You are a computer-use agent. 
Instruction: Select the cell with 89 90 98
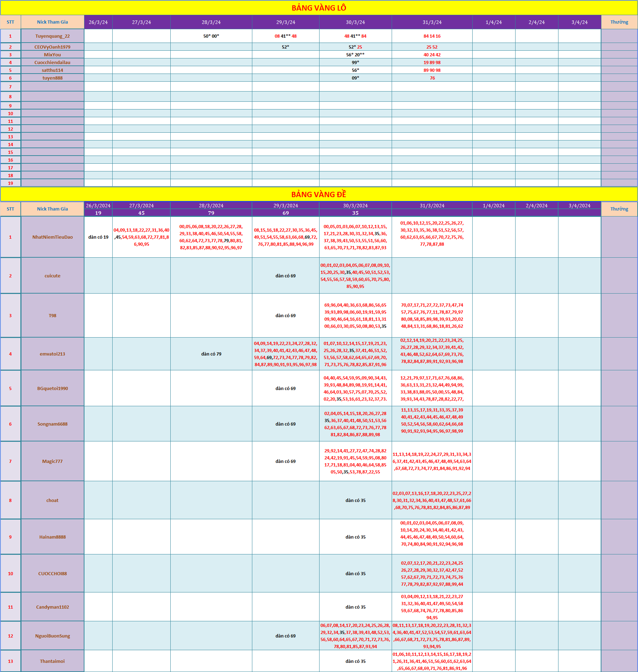pos(432,70)
